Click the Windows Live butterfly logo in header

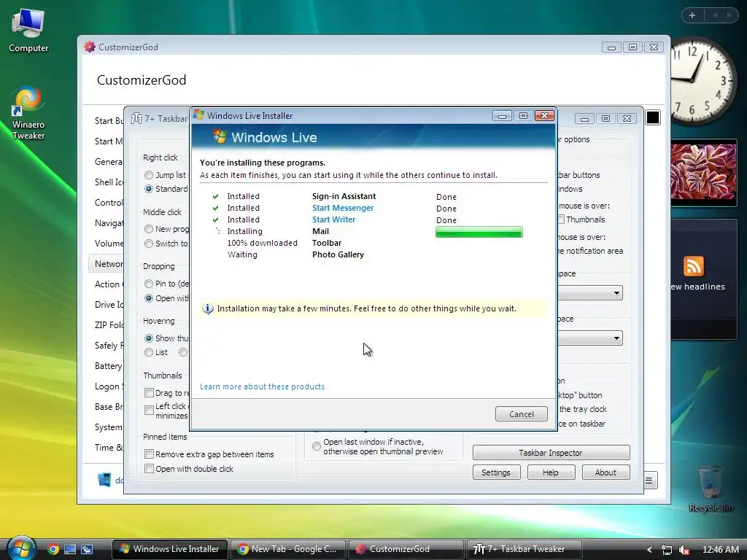(x=220, y=136)
